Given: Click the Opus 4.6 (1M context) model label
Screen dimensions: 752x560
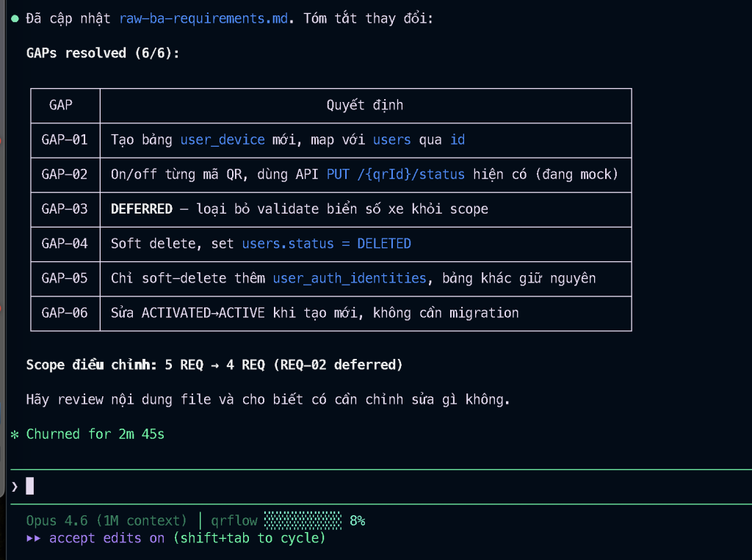Looking at the screenshot, I should pos(106,521).
